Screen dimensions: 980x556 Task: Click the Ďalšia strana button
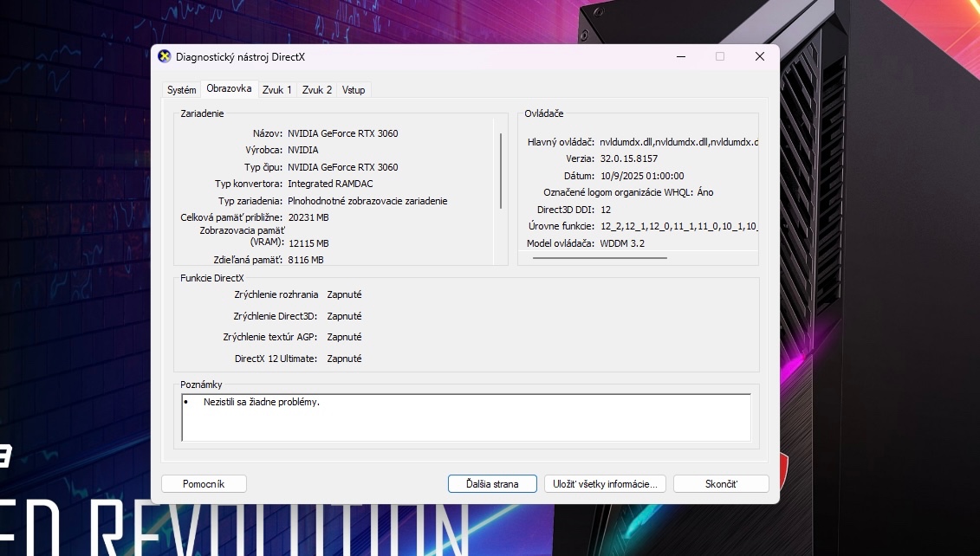point(492,484)
